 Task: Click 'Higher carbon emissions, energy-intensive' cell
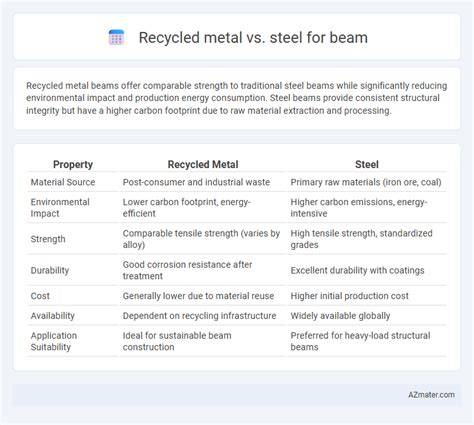[359, 208]
